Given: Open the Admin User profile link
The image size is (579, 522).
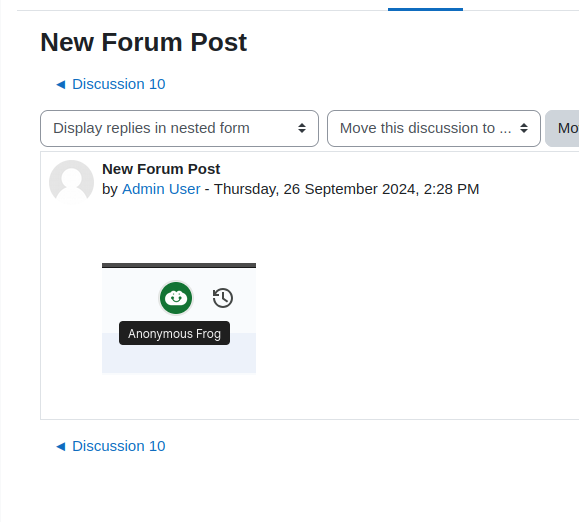Looking at the screenshot, I should pyautogui.click(x=161, y=189).
